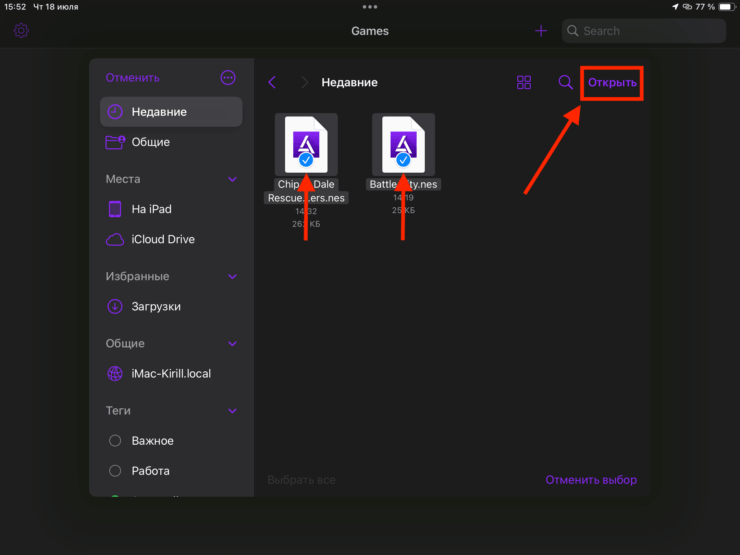740x555 pixels.
Task: Tap the magnifier search icon in file picker
Action: (565, 83)
